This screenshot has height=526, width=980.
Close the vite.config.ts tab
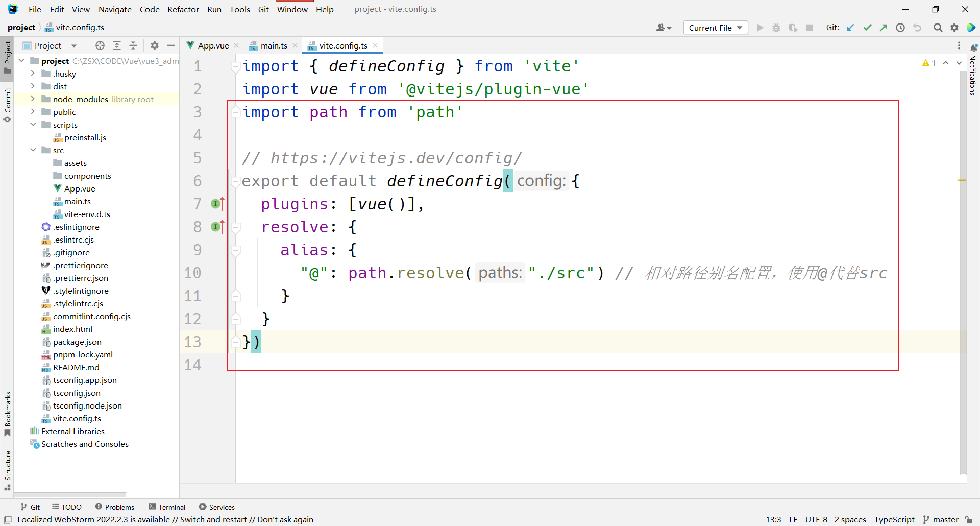click(375, 45)
